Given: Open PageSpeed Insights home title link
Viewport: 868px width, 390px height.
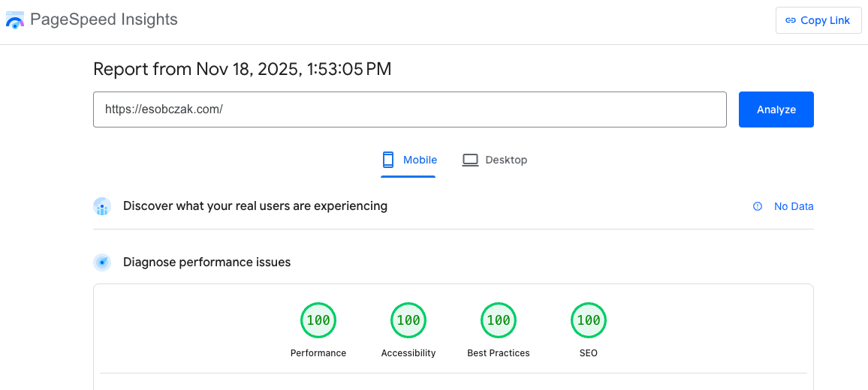Looking at the screenshot, I should (x=104, y=20).
